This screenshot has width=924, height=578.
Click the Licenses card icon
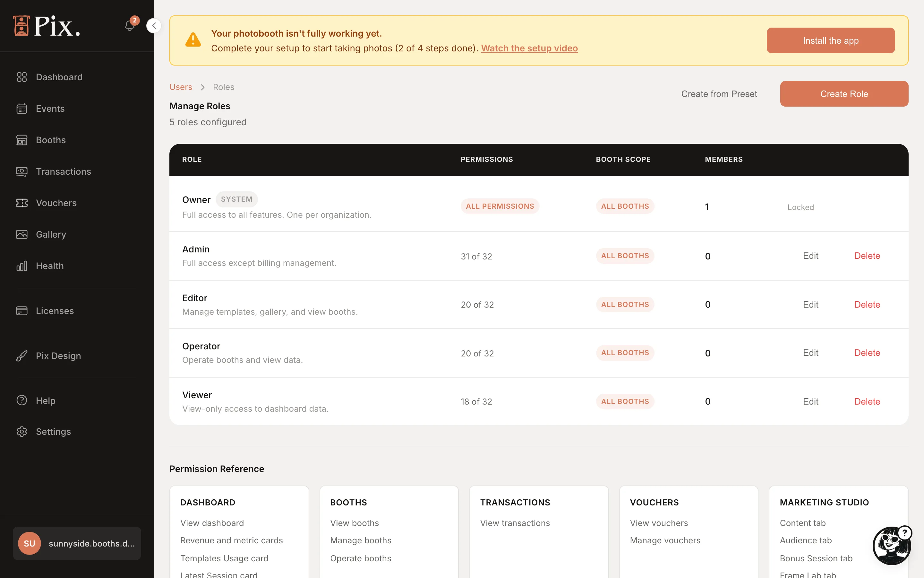tap(22, 311)
